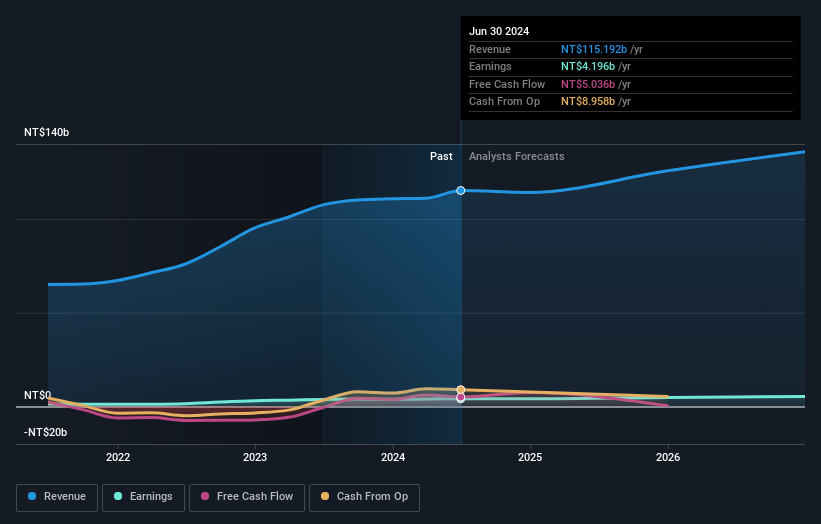Toggle the Earnings legend button

click(x=143, y=497)
